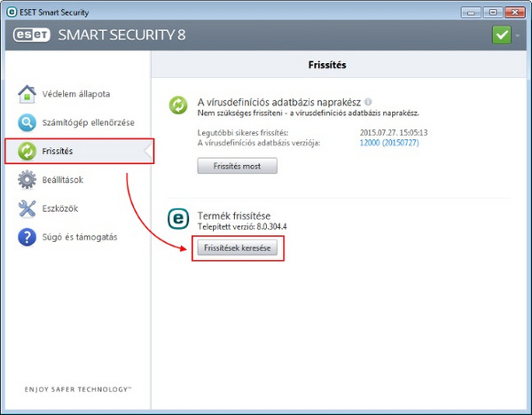This screenshot has width=532, height=415.
Task: Click the info icon beside the database heading
Action: tap(368, 102)
